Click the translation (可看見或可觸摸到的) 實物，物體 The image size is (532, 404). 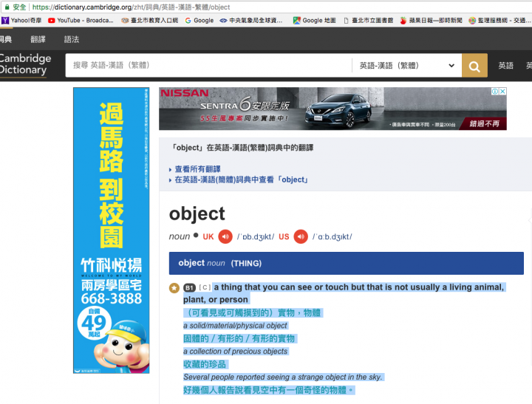tap(252, 312)
